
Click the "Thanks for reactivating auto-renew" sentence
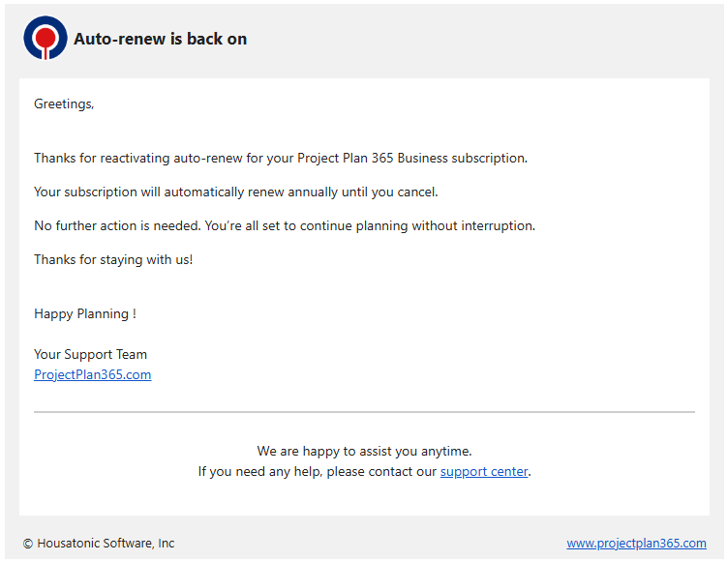[x=281, y=159]
